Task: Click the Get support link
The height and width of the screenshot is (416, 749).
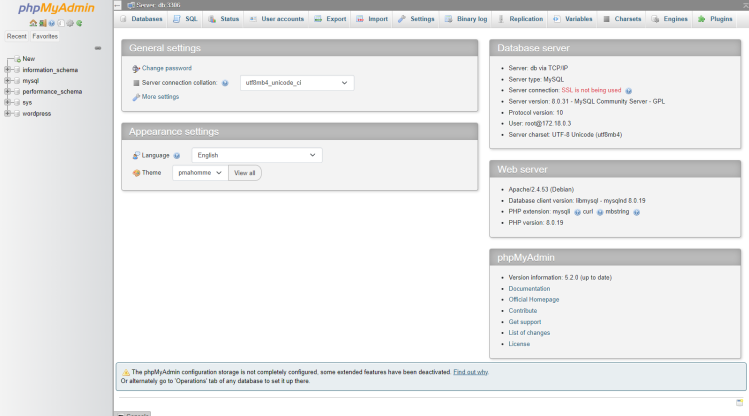Action: point(525,322)
